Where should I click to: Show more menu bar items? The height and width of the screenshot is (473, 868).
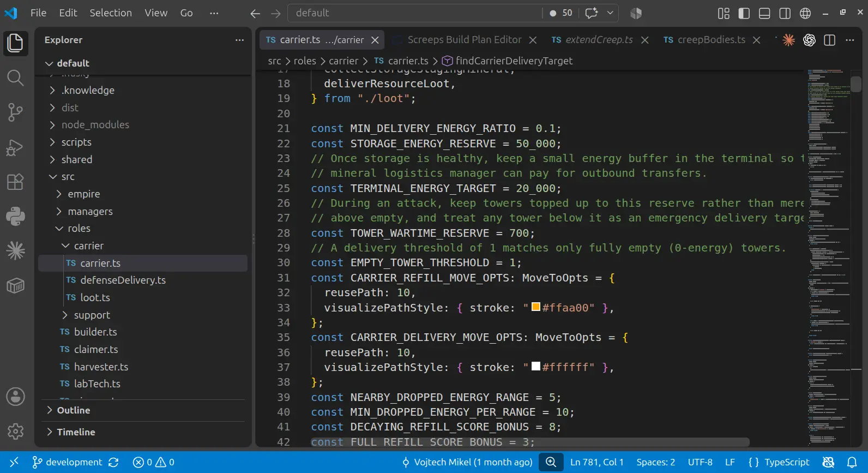tap(214, 13)
